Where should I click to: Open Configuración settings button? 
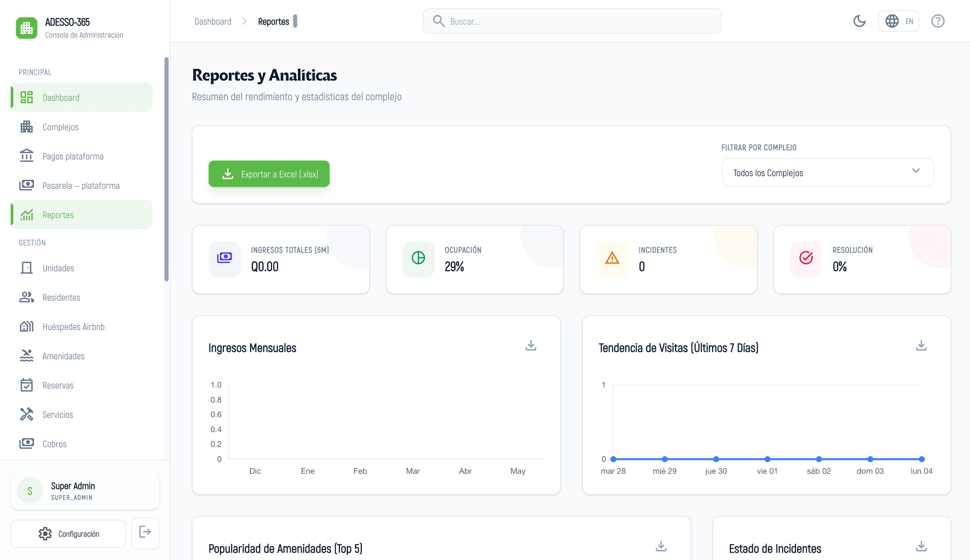point(69,534)
